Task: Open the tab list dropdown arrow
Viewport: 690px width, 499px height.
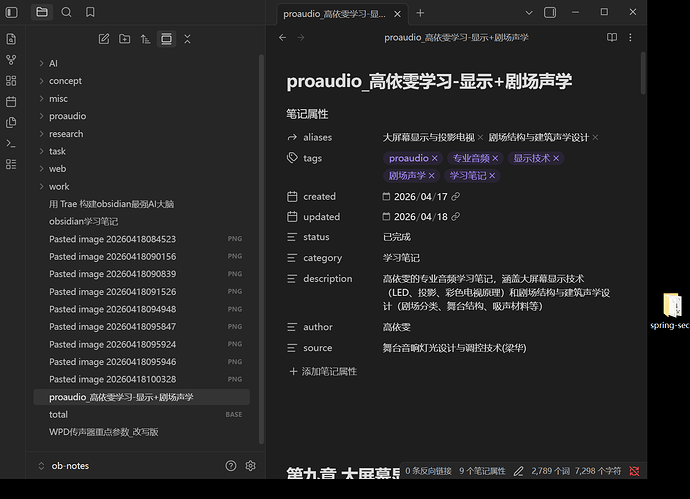Action: click(x=529, y=13)
